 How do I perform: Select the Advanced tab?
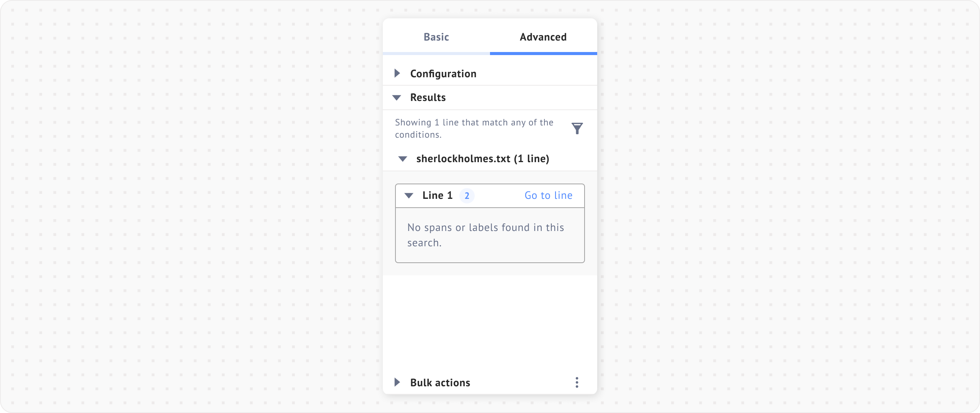(x=543, y=37)
